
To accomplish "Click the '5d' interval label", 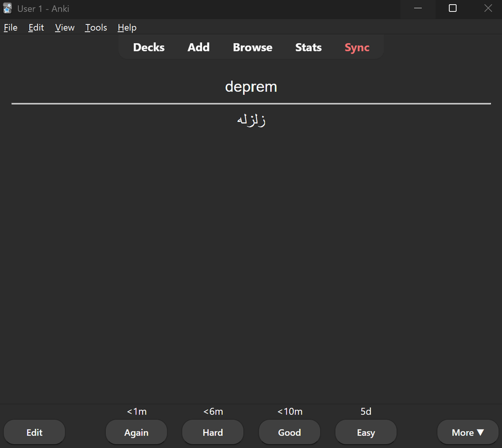I will [x=366, y=411].
